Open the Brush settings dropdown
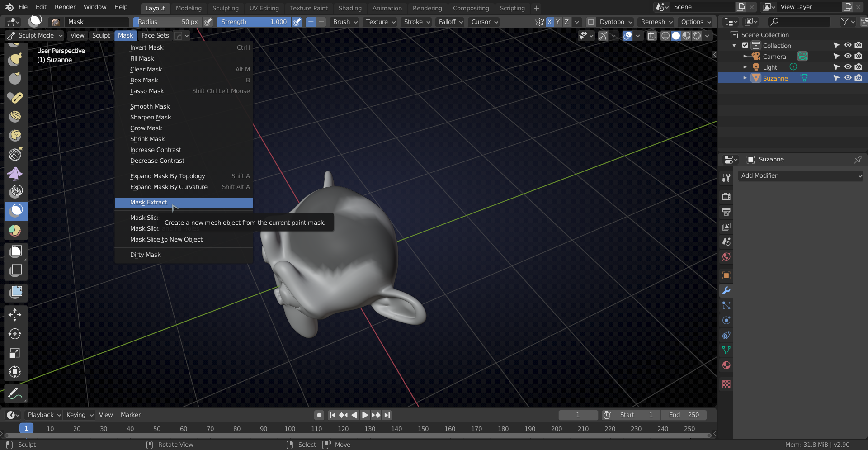Image resolution: width=868 pixels, height=450 pixels. coord(345,22)
